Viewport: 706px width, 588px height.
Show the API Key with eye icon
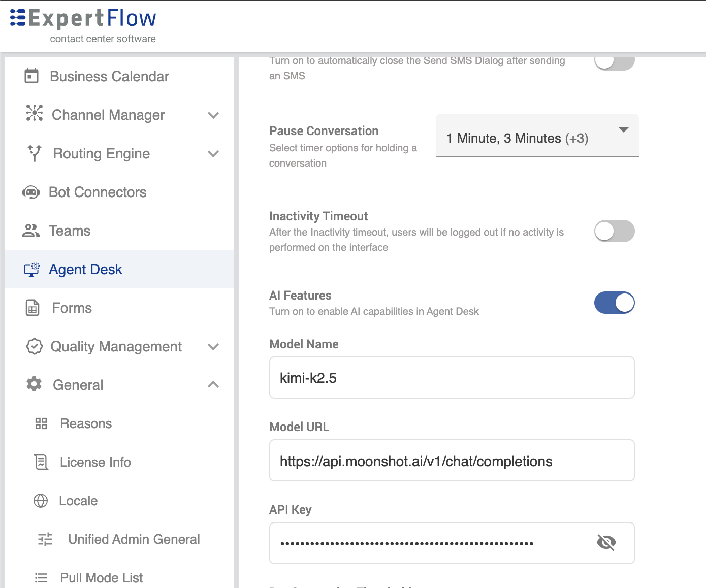[606, 543]
